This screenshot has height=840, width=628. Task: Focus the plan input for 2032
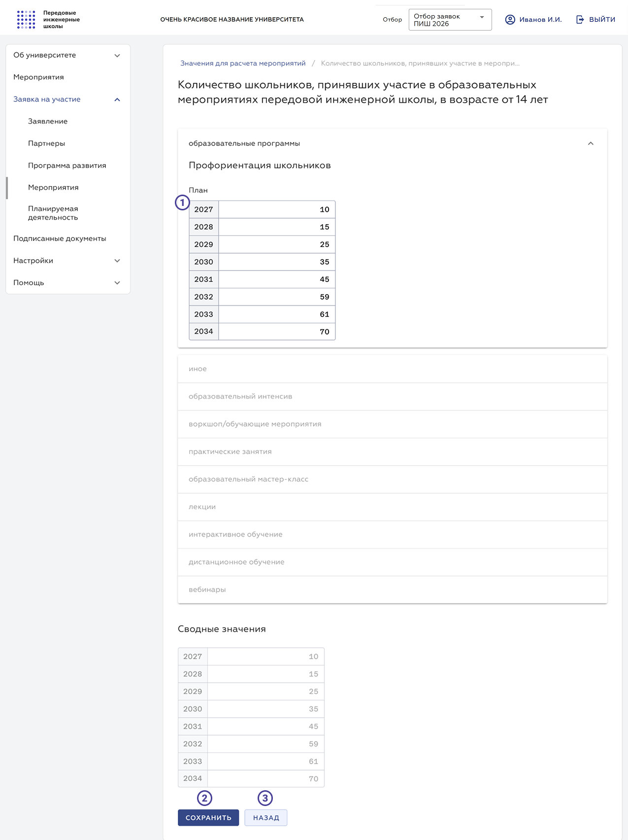[x=277, y=297]
